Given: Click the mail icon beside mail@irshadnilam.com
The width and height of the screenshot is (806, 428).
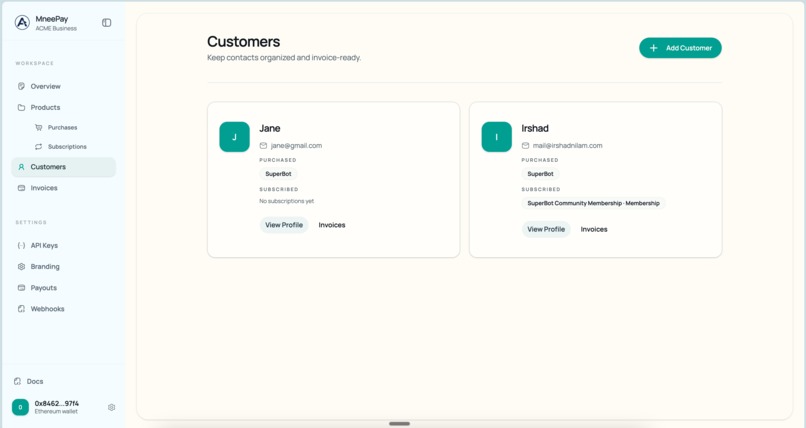Looking at the screenshot, I should click(x=525, y=145).
